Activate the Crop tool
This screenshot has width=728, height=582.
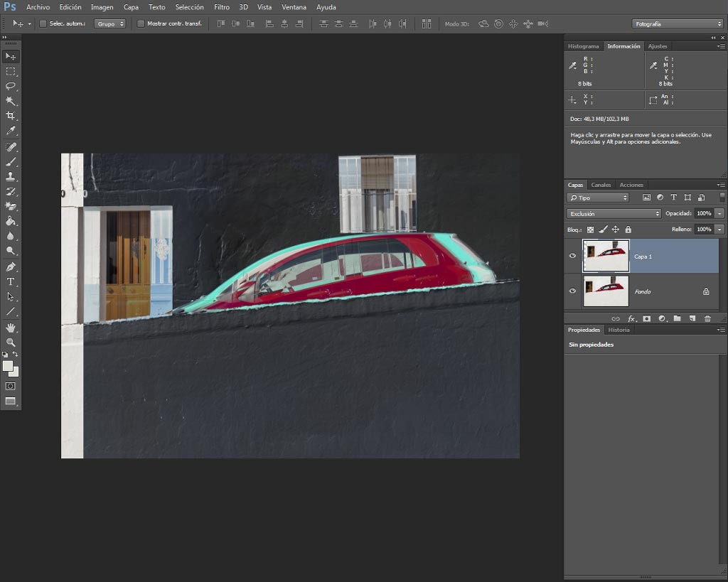(10, 116)
